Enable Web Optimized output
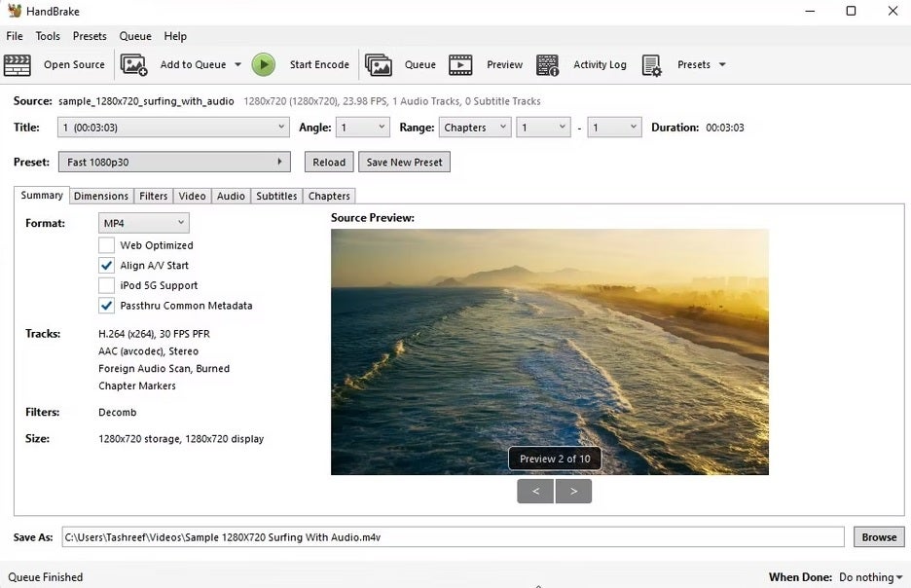This screenshot has height=588, width=911. (107, 245)
